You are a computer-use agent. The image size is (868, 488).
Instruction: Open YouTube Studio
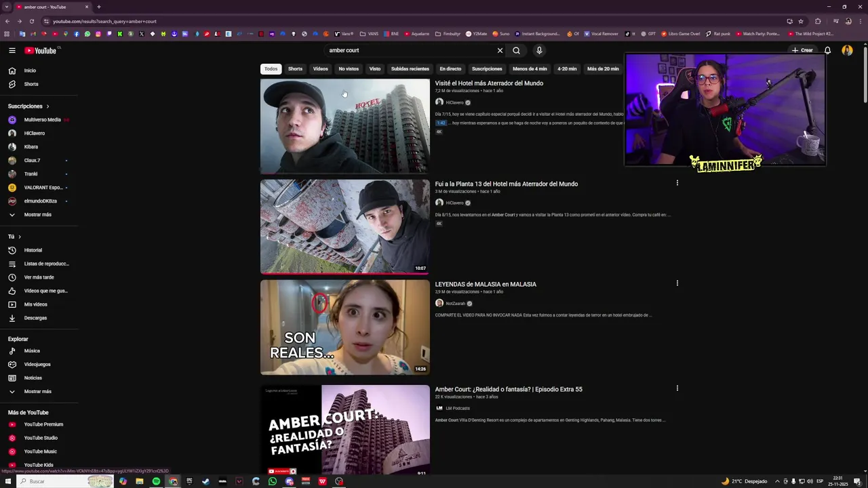tap(41, 438)
